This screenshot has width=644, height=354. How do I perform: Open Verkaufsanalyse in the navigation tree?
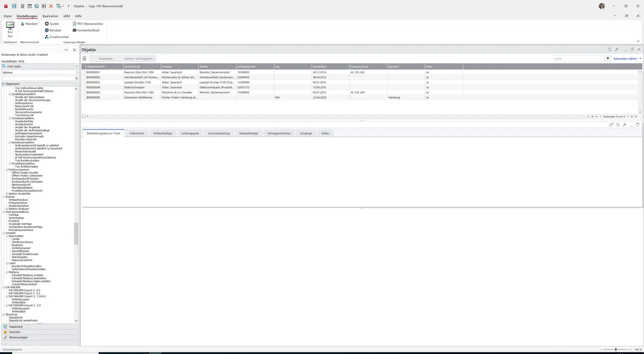18,200
